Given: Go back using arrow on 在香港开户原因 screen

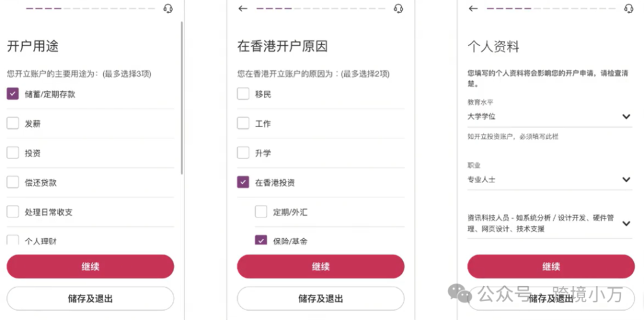Looking at the screenshot, I should coord(243,9).
